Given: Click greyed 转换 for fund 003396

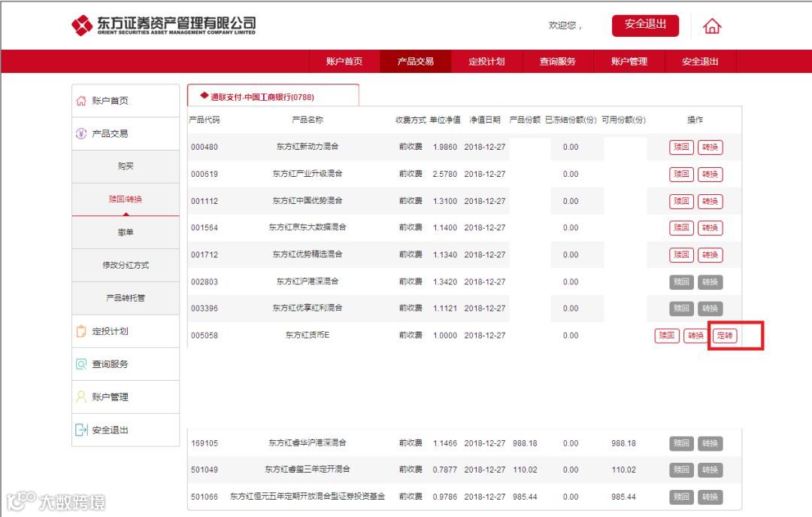Looking at the screenshot, I should 710,309.
